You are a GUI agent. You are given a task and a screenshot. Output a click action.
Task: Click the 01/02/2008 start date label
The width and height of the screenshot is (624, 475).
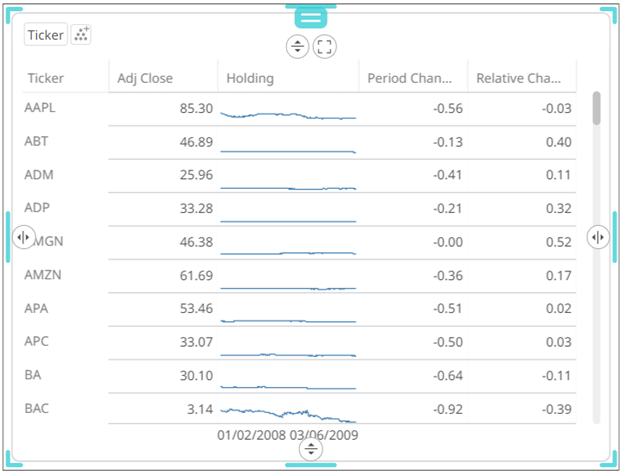pyautogui.click(x=252, y=435)
